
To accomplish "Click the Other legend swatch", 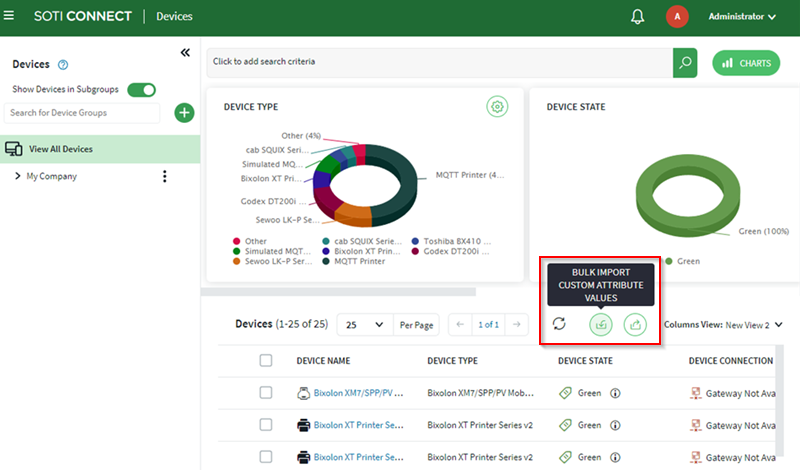I will click(236, 241).
